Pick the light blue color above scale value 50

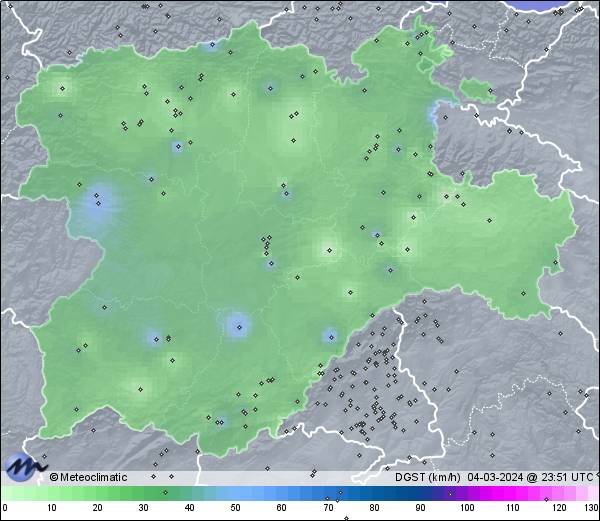[x=235, y=493]
